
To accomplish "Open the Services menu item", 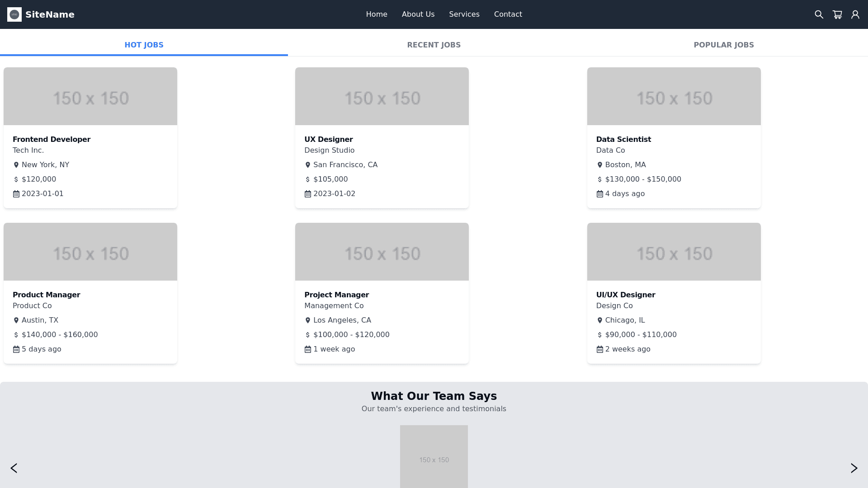I will [464, 14].
